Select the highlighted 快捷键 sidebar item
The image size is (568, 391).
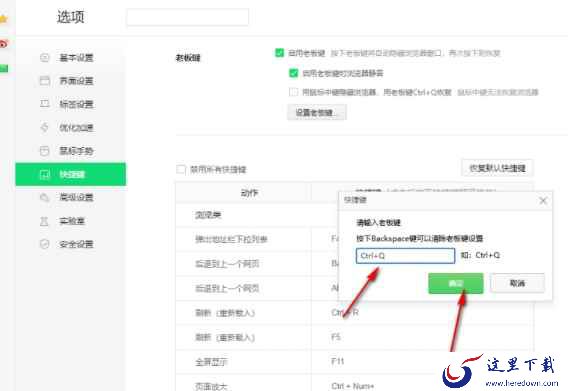[x=71, y=174]
